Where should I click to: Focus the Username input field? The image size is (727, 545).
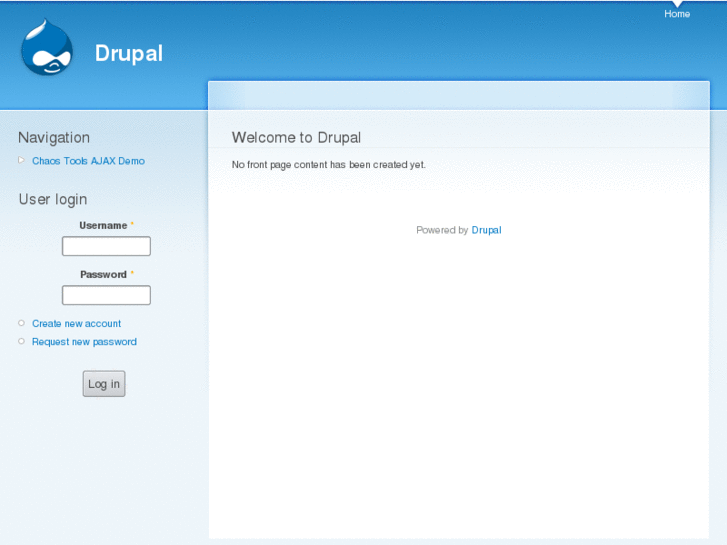coord(106,246)
